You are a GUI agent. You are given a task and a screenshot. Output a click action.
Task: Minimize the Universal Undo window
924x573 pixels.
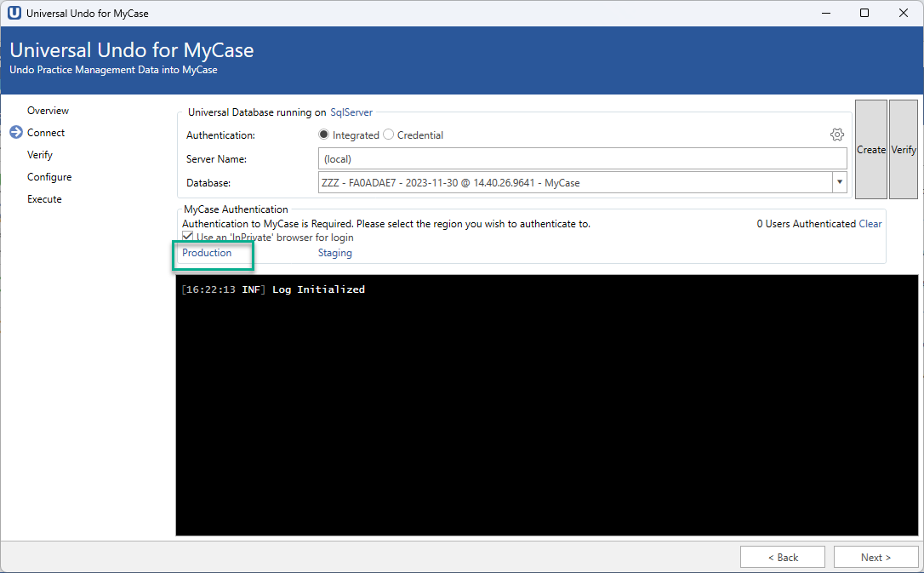pos(825,13)
